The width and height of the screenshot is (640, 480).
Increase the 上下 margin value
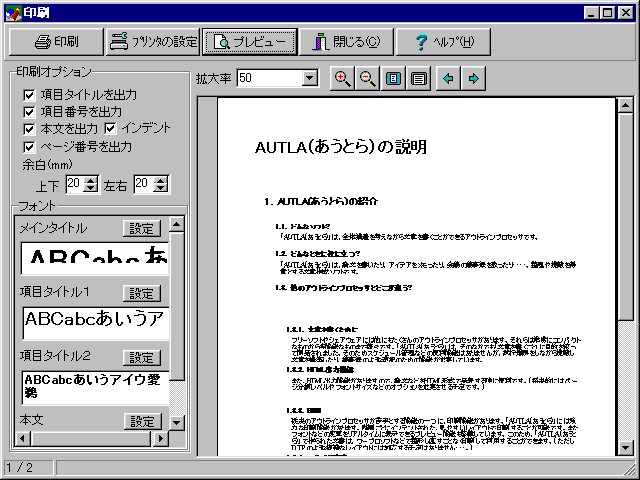91,180
